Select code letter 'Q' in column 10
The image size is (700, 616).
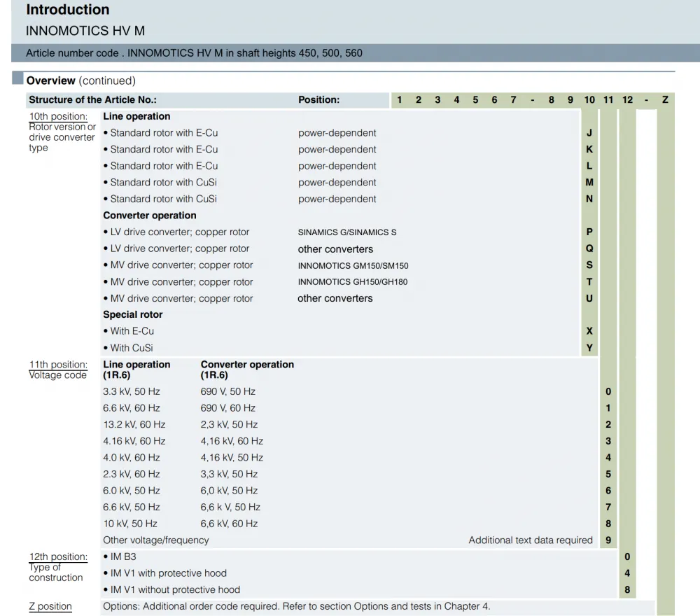pyautogui.click(x=589, y=248)
